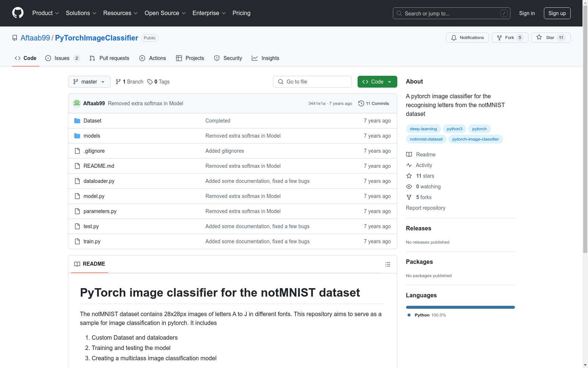Open the dataloader.py file

(x=99, y=181)
